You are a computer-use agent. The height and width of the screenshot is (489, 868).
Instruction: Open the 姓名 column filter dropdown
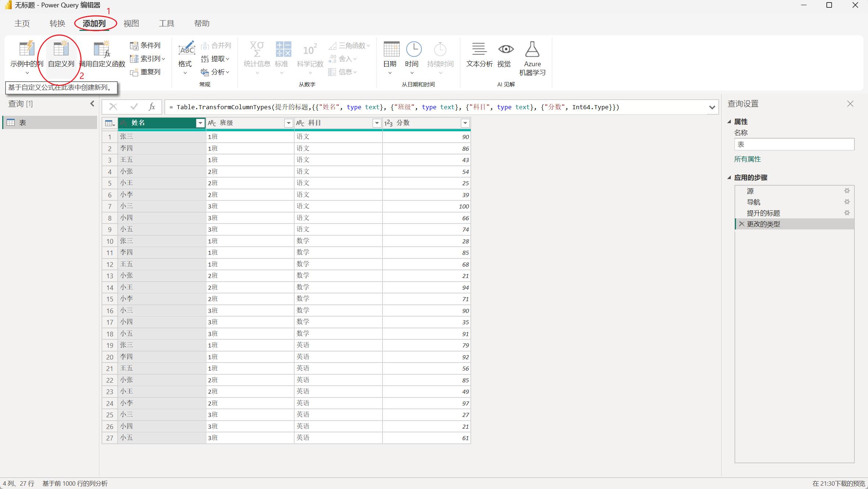coord(200,123)
